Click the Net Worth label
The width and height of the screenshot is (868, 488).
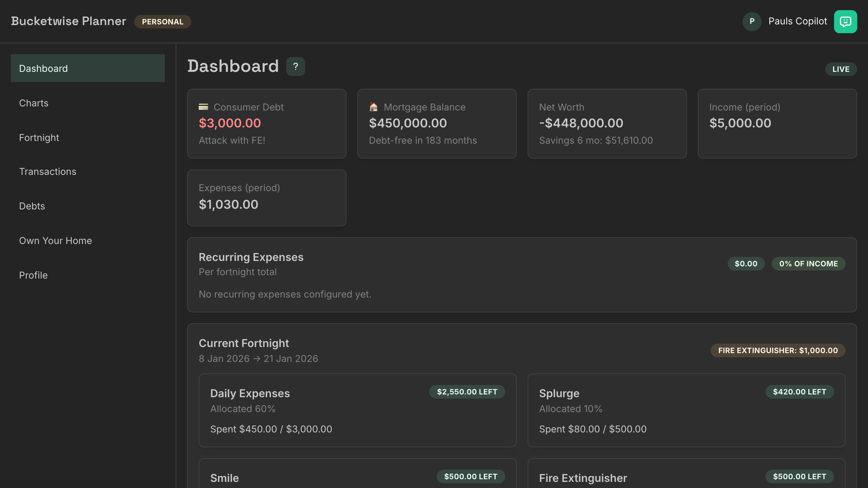pyautogui.click(x=561, y=107)
